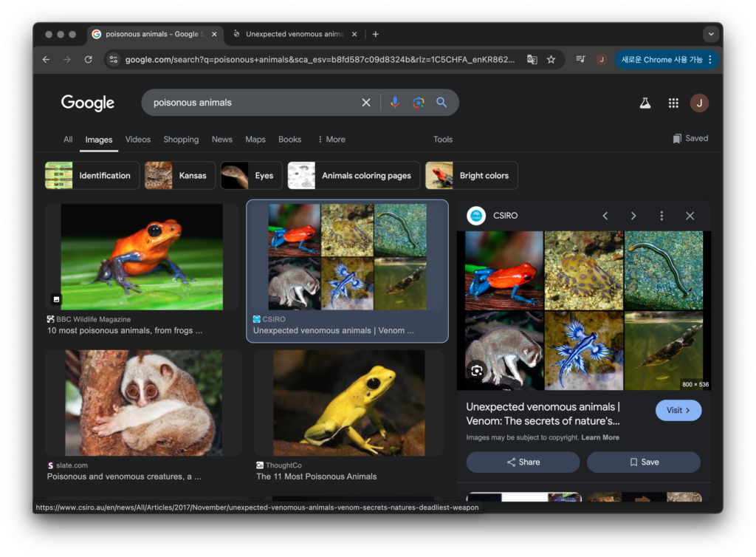Viewport: 756px width, 557px height.
Task: Bookmark this page with star icon
Action: (551, 60)
